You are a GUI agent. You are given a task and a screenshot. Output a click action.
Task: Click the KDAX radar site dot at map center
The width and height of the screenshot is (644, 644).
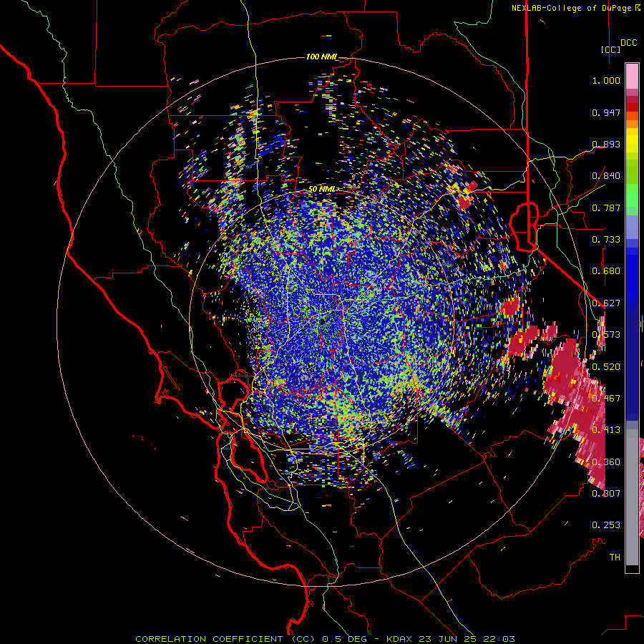[x=322, y=321]
